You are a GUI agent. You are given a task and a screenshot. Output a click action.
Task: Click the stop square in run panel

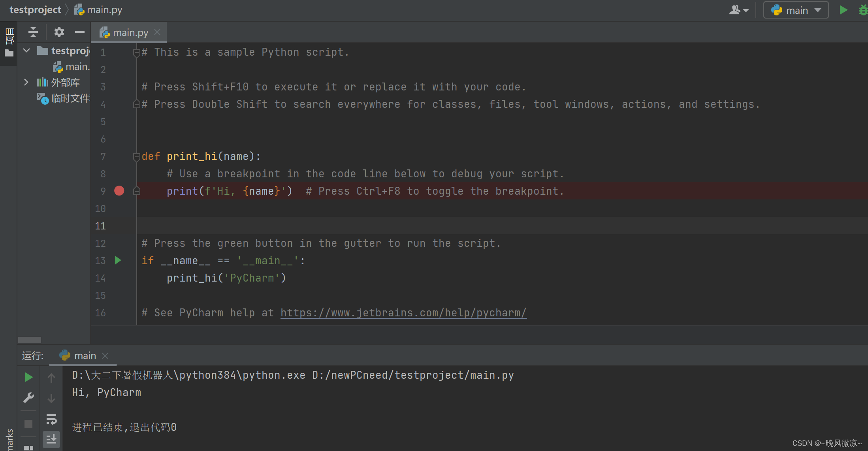[x=28, y=424]
